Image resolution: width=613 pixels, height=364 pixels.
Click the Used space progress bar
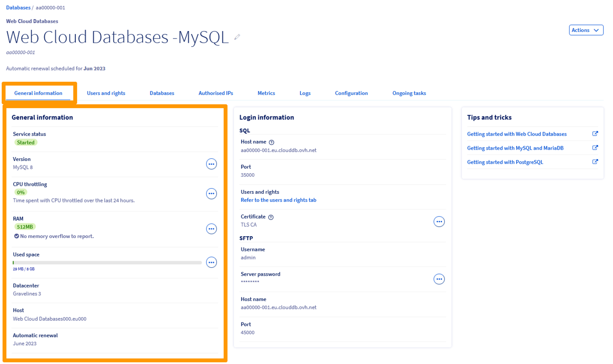107,262
